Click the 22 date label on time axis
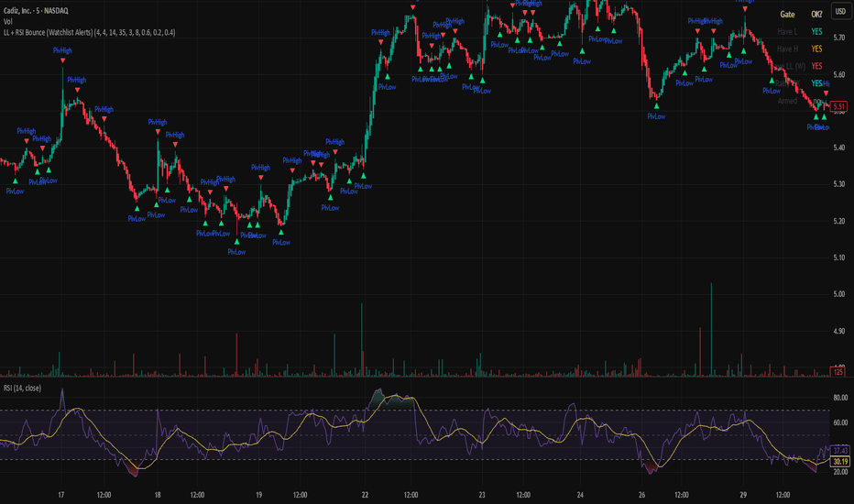This screenshot has width=854, height=504. [365, 495]
